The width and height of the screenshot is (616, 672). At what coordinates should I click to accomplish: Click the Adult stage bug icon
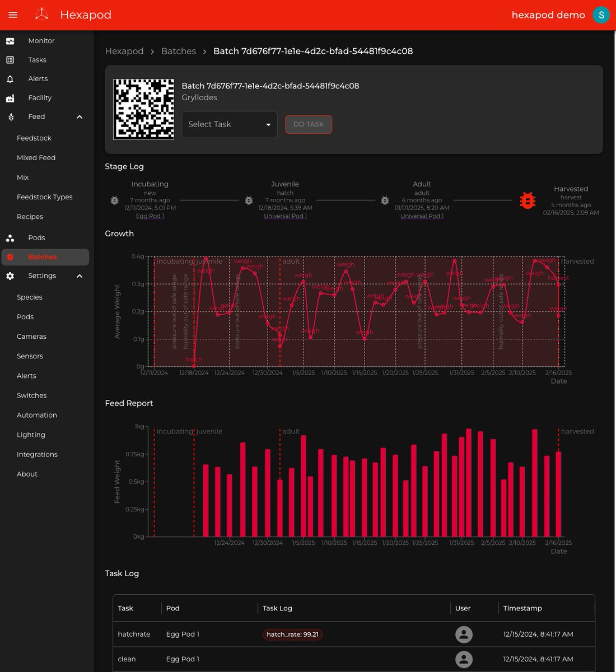[385, 200]
